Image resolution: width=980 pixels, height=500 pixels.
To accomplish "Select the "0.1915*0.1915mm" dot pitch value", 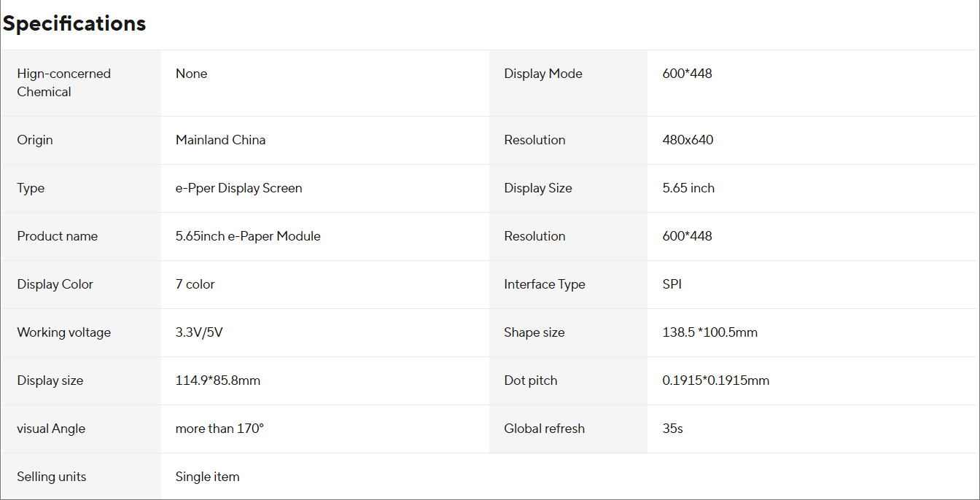I will (x=715, y=380).
